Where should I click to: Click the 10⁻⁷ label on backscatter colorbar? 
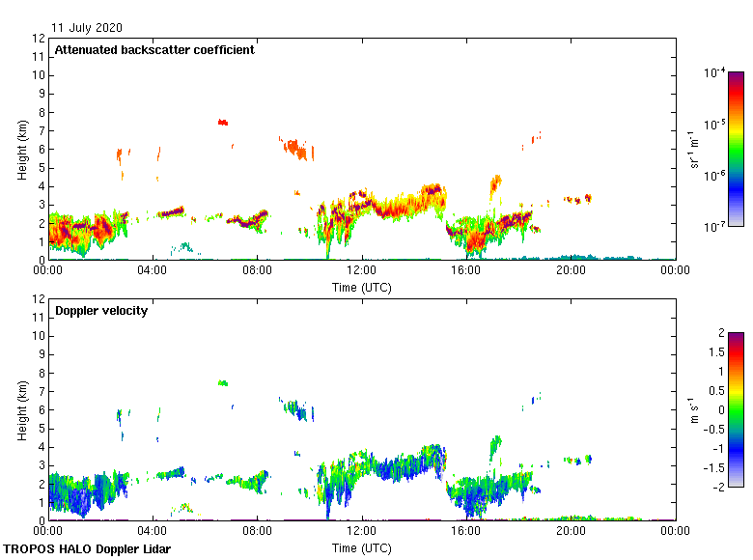714,227
